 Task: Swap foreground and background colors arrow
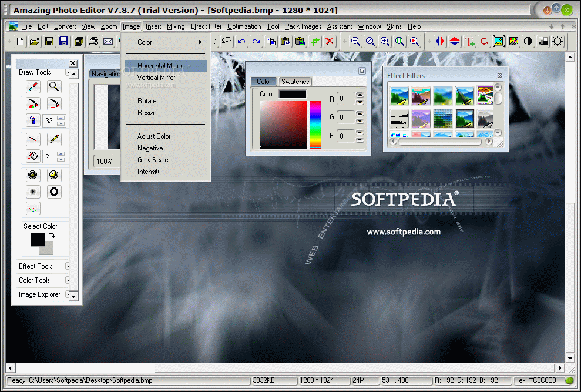52,235
